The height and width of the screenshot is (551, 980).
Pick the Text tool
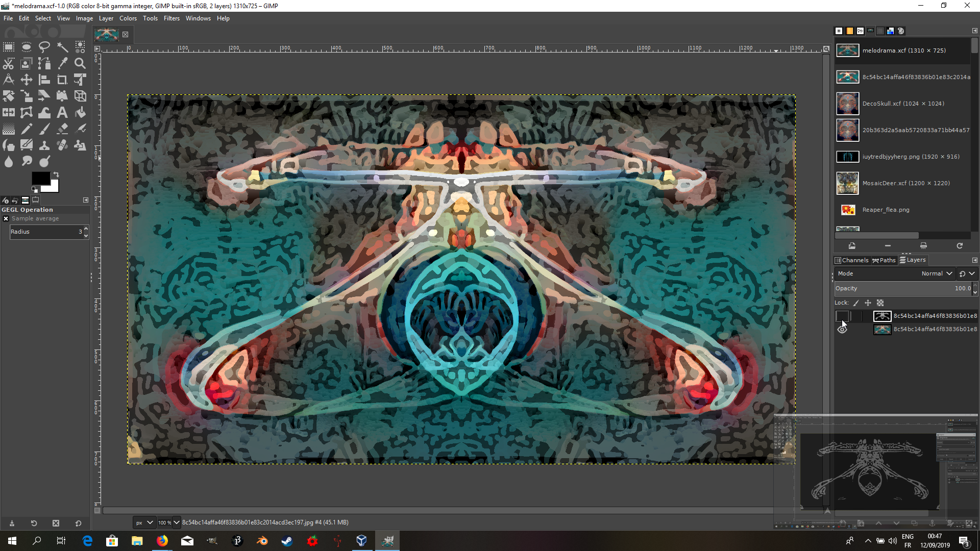point(62,112)
